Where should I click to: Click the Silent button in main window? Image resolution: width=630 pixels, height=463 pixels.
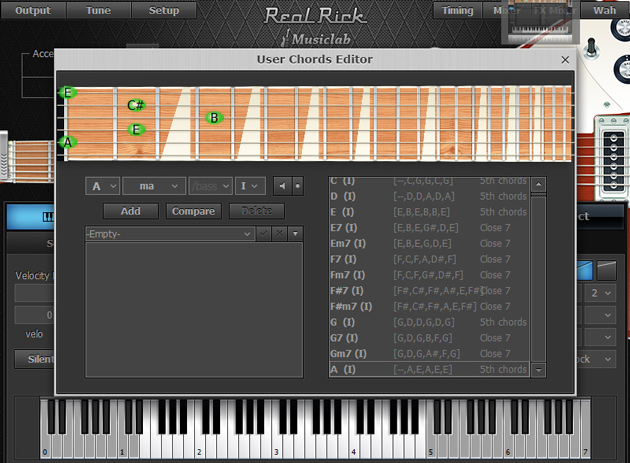(35, 359)
